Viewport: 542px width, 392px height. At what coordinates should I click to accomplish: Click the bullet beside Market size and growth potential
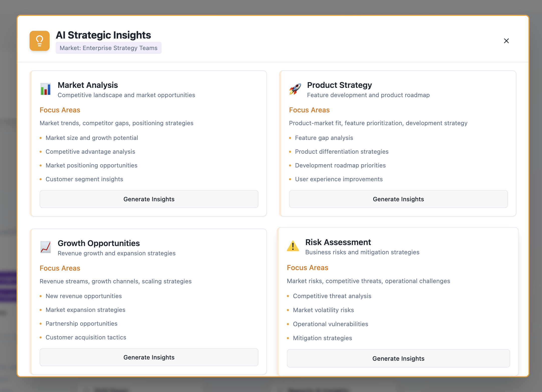[41, 138]
